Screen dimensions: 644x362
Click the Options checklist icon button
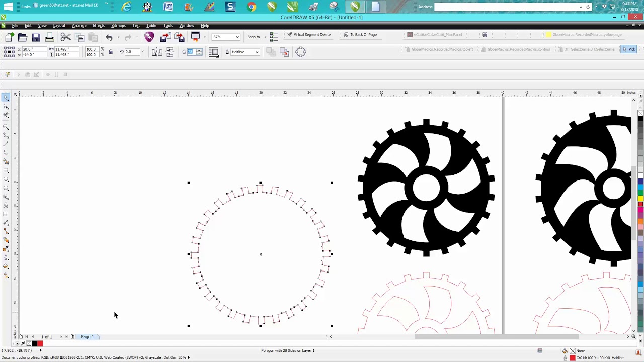[274, 37]
